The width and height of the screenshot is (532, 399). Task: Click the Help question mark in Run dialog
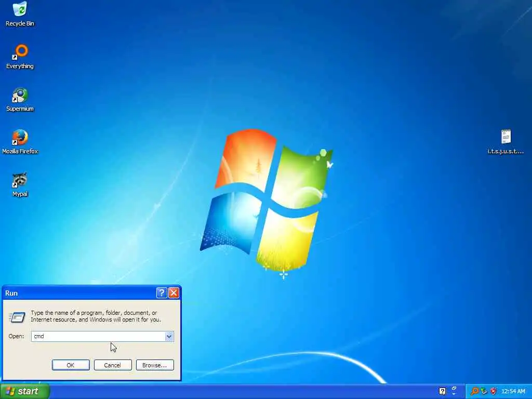click(162, 293)
